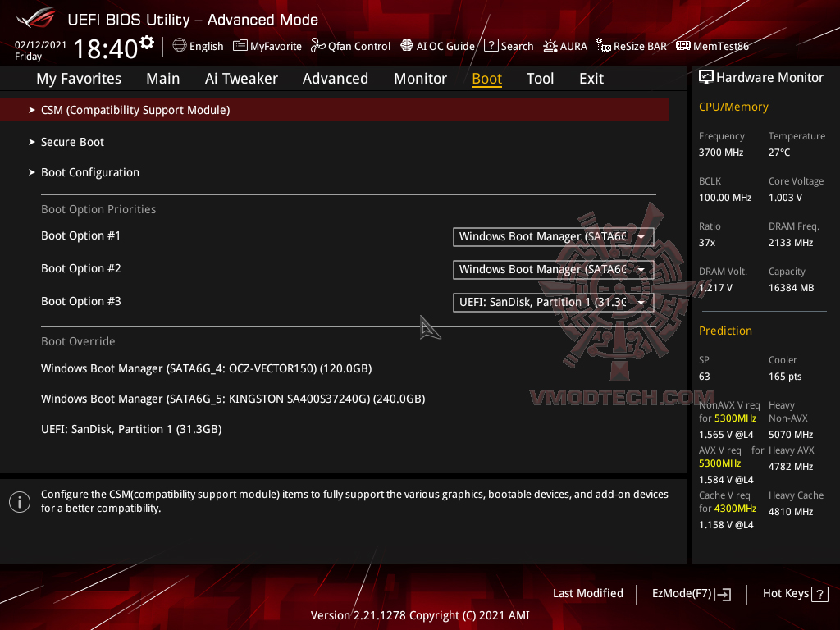
Task: Open CSM Compatibility Support Module settings
Action: click(135, 109)
